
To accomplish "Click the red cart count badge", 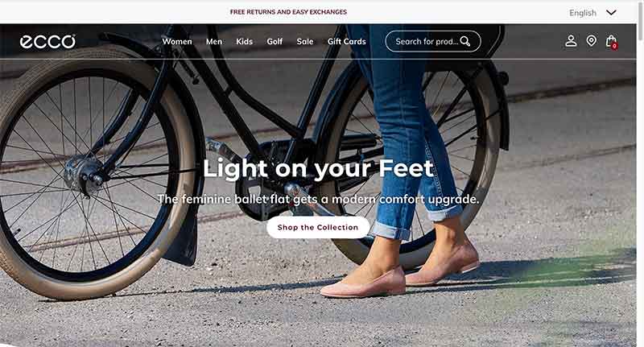I will [x=614, y=47].
